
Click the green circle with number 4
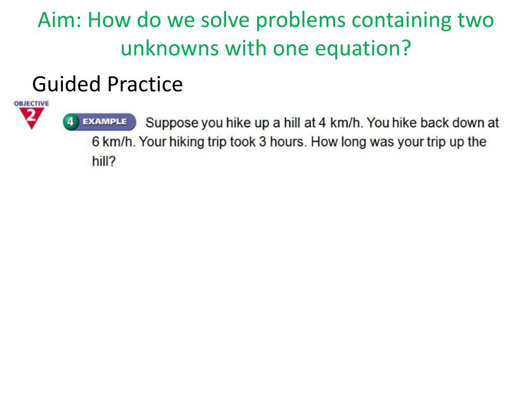70,122
